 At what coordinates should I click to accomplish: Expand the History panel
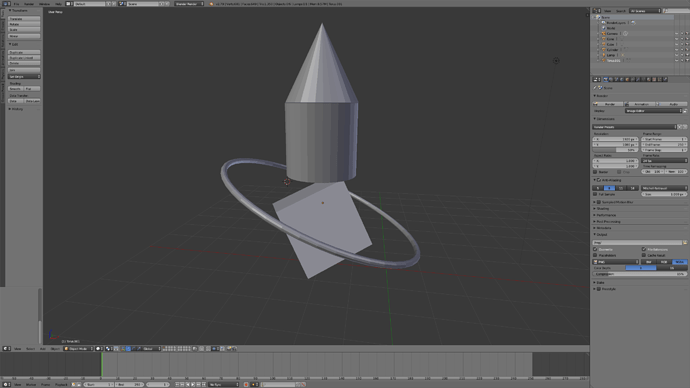(x=17, y=109)
